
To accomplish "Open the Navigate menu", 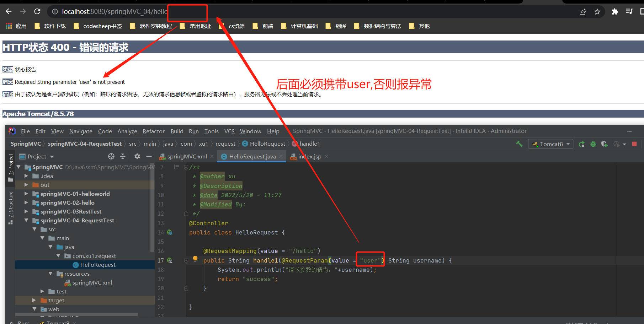I will click(x=81, y=131).
